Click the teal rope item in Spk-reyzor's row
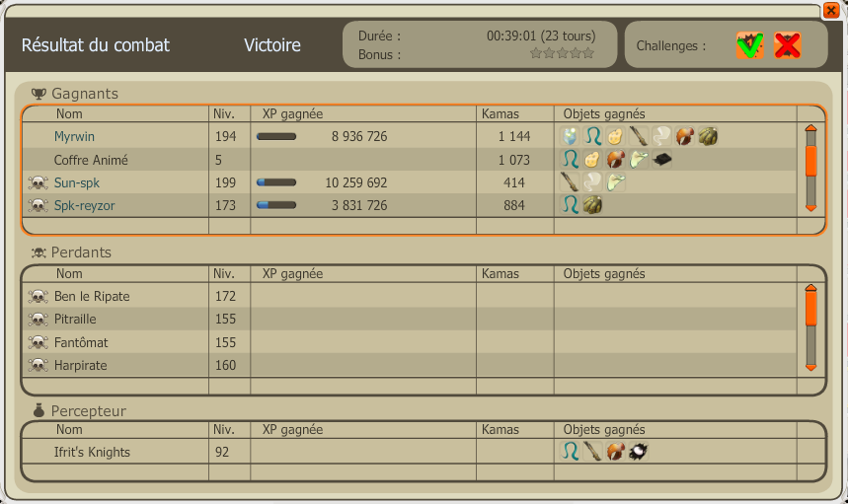 pos(570,205)
